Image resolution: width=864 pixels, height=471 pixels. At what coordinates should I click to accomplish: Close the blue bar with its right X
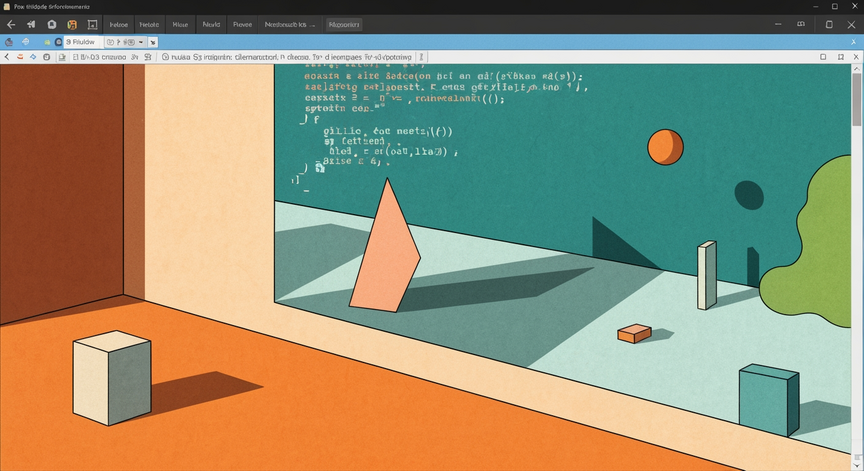[854, 42]
